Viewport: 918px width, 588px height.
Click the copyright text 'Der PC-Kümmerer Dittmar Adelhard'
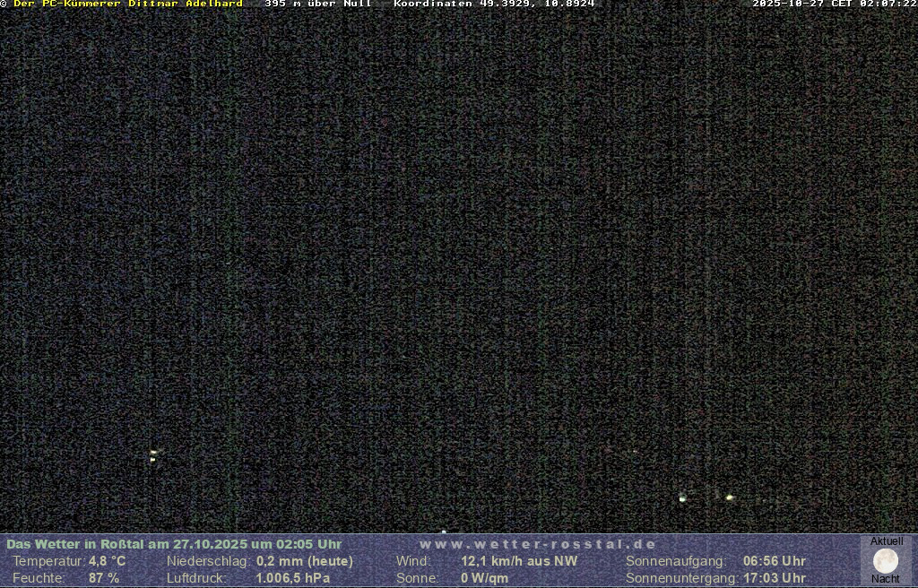click(x=127, y=4)
